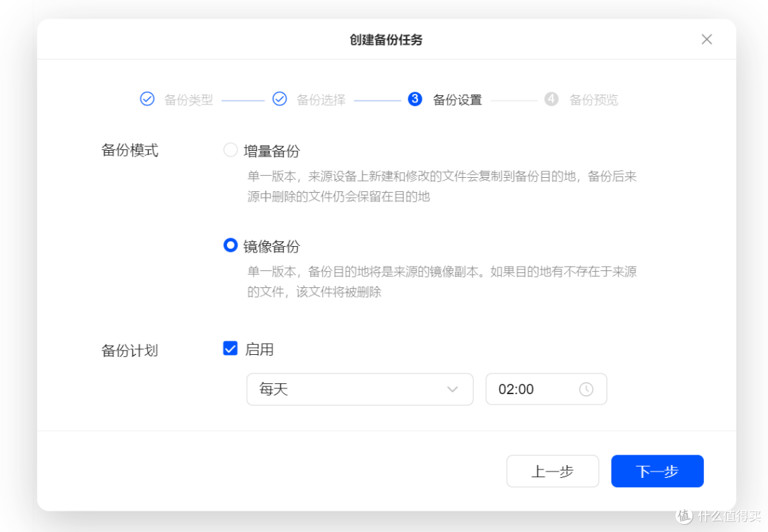Click the 备份计划 section label

[130, 351]
